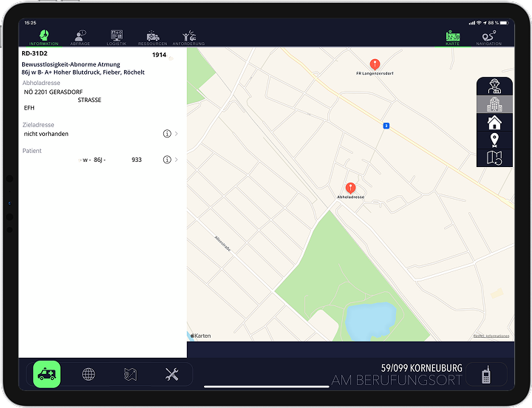The width and height of the screenshot is (532, 408).
Task: Click info icon next to Zieladresse
Action: (x=167, y=134)
